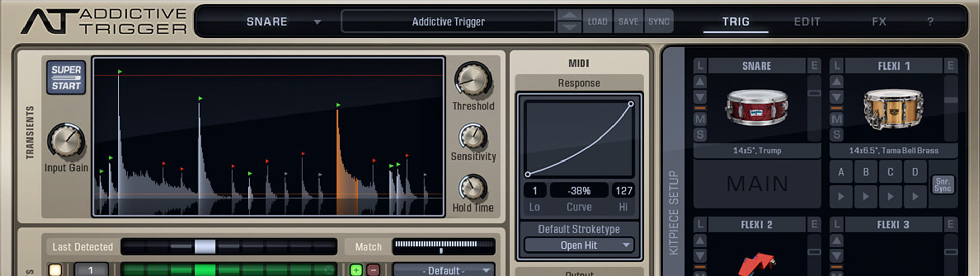Toggle the cream colored fingerprint enable box

(55, 270)
